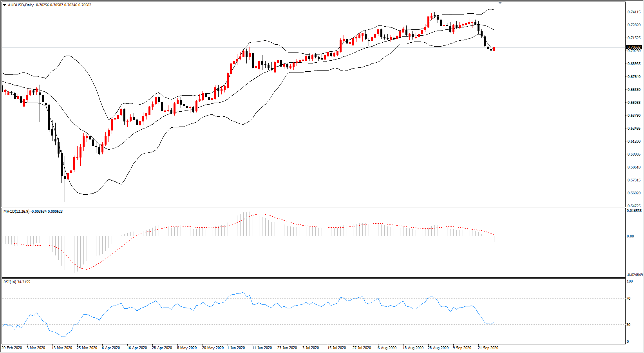The image size is (644, 353).
Task: Select the current price label 0.70582
Action: (634, 47)
